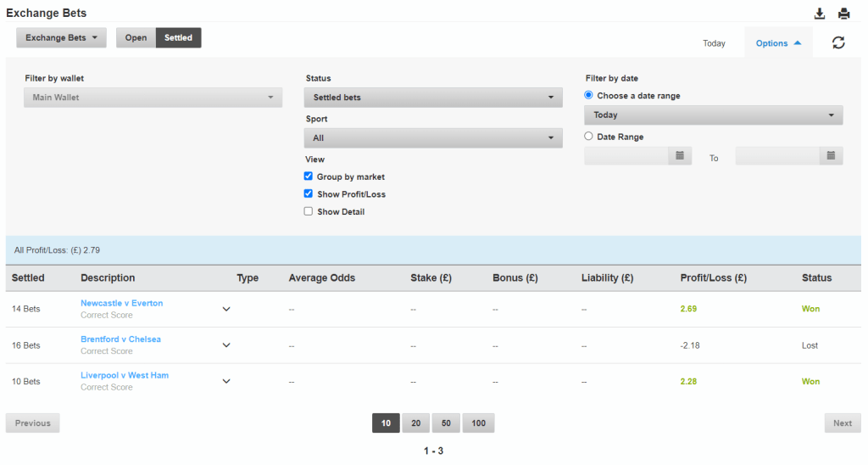Switch to the Open bets tab
This screenshot has width=868, height=465.
pos(136,38)
